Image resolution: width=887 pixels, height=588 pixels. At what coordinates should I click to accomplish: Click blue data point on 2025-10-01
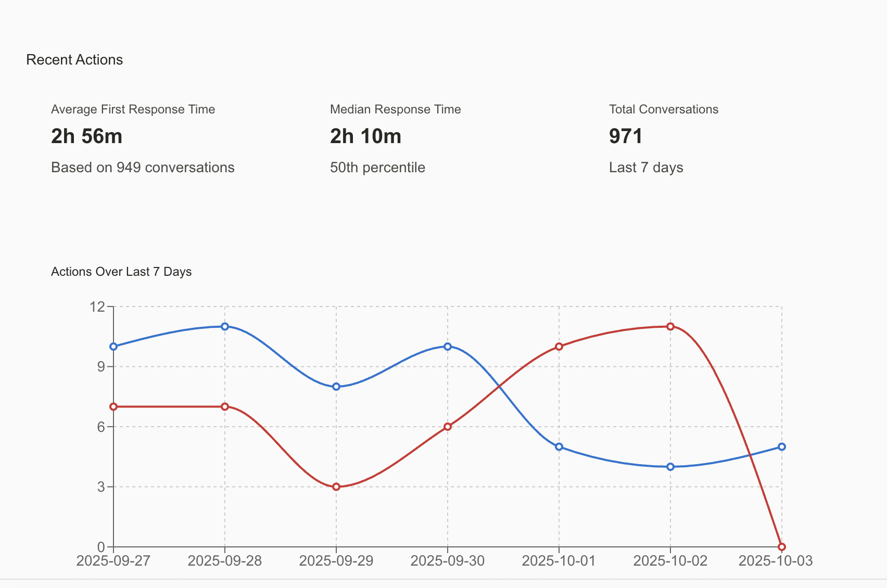(x=559, y=447)
